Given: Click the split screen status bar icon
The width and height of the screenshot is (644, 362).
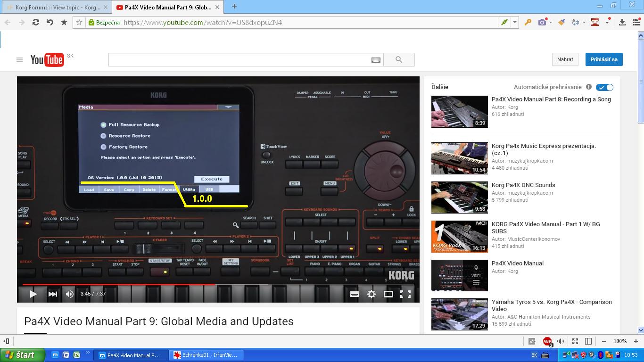Looking at the screenshot, I should coord(588,341).
